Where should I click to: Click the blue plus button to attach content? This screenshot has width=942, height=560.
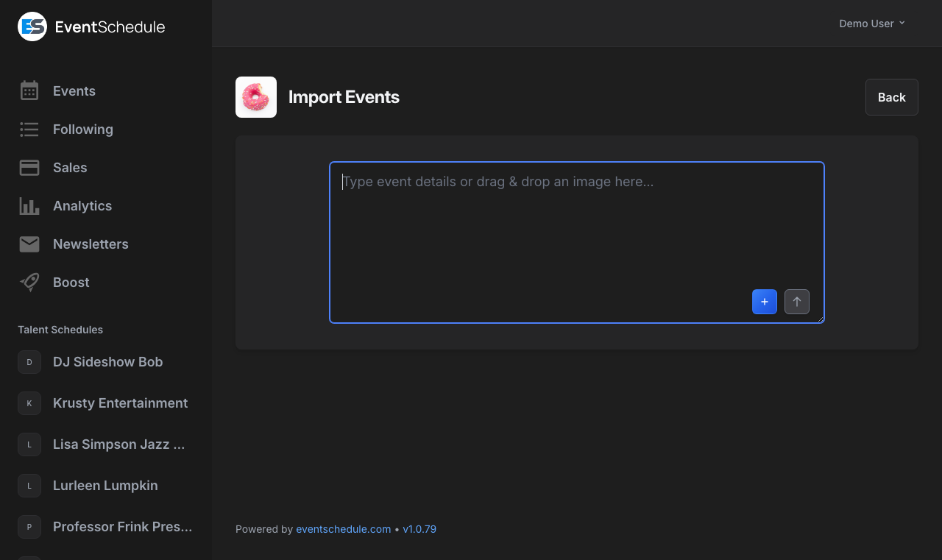pyautogui.click(x=764, y=302)
